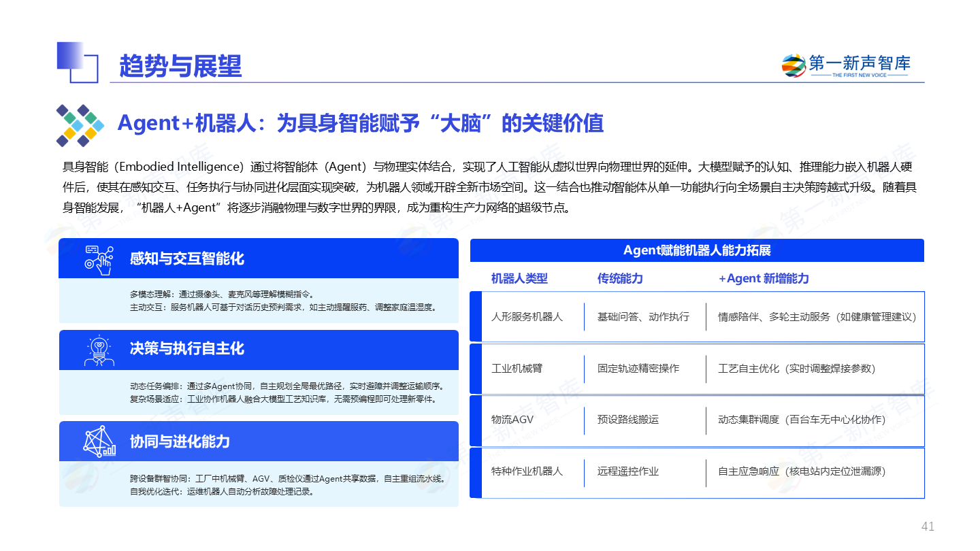Click the +Agent 新增能力 column header

[x=764, y=278]
